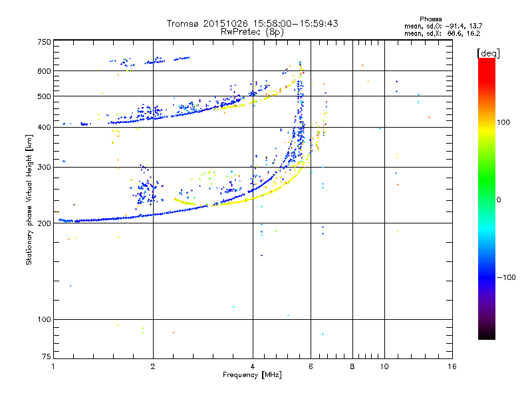
Task: Click the plot title "Tromsø 20151026 15:58:00-15:59:43"
Action: pyautogui.click(x=252, y=23)
